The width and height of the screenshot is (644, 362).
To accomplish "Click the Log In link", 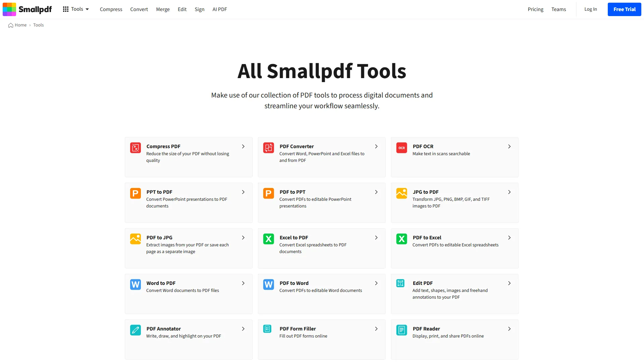I will (x=591, y=9).
